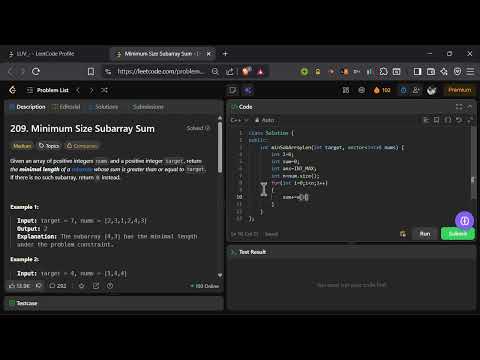The width and height of the screenshot is (480, 360).
Task: Dislike the problem with thumbs-down icon
Action: [39, 286]
